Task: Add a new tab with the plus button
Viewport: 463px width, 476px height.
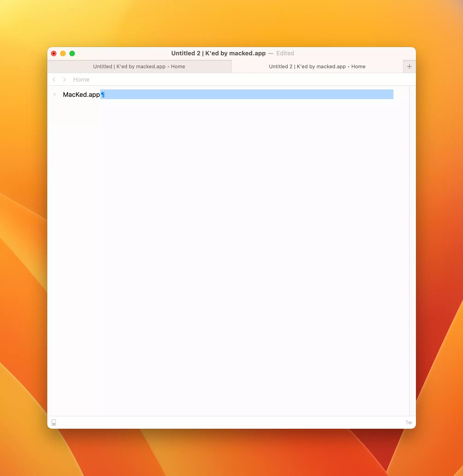Action: 409,67
